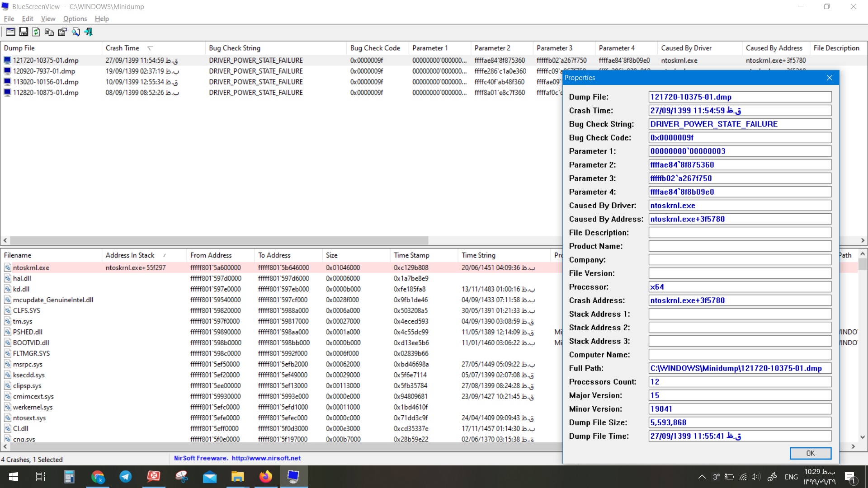The image size is (868, 488).
Task: Click the Save Selected Items icon
Action: [24, 32]
